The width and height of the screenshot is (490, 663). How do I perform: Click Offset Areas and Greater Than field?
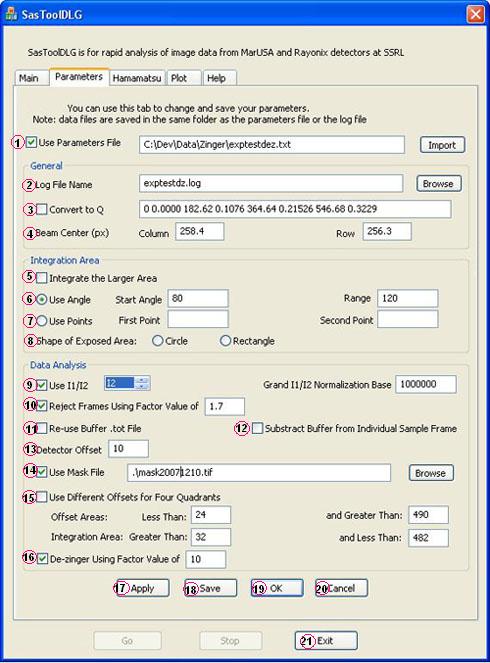[428, 515]
